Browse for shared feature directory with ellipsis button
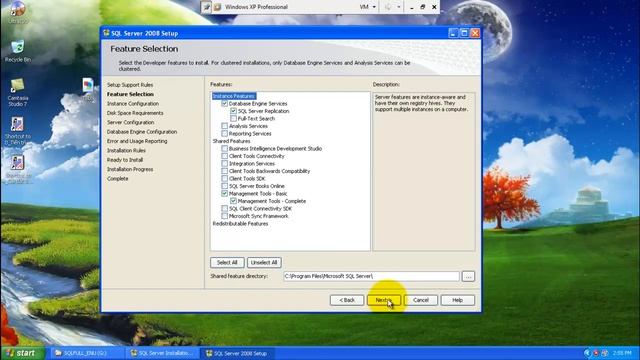 coord(468,276)
